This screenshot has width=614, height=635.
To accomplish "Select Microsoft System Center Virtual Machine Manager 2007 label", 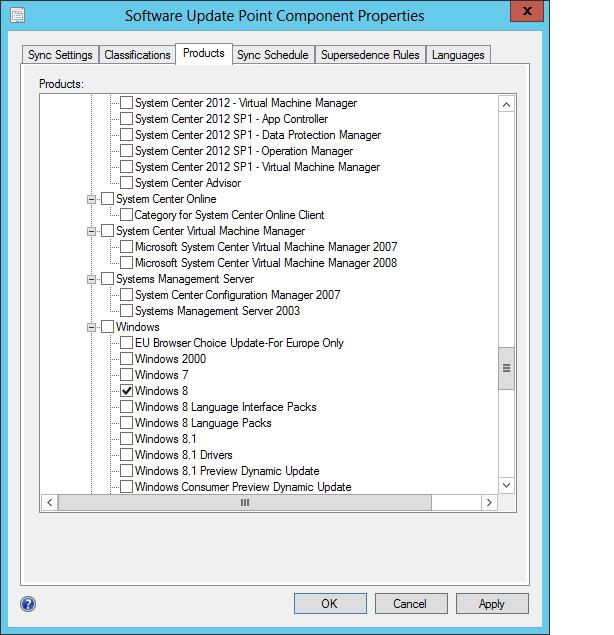I will pyautogui.click(x=266, y=247).
